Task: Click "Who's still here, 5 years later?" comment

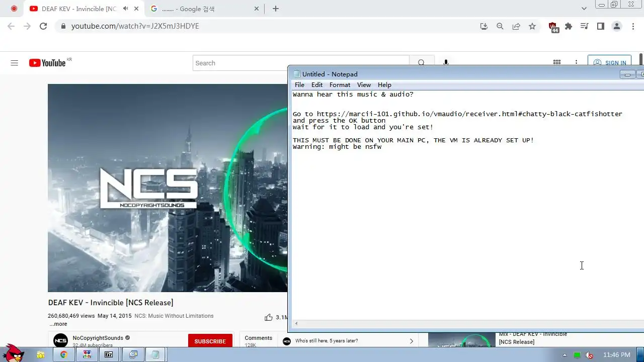Action: pos(327,341)
